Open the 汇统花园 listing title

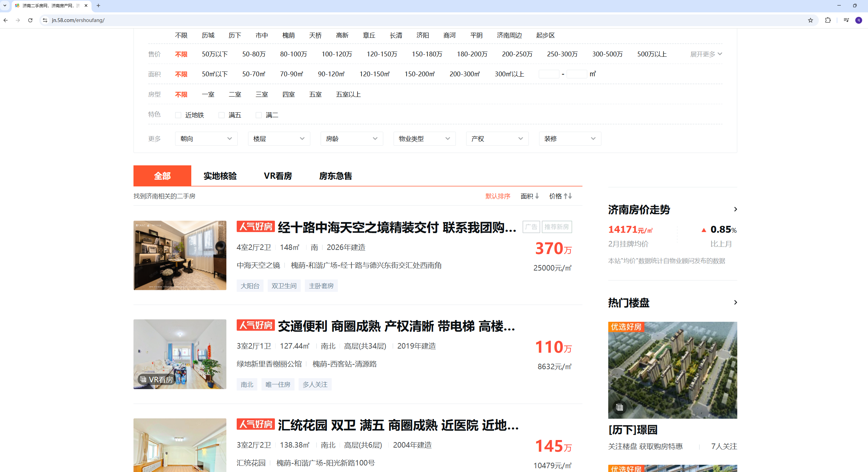398,425
